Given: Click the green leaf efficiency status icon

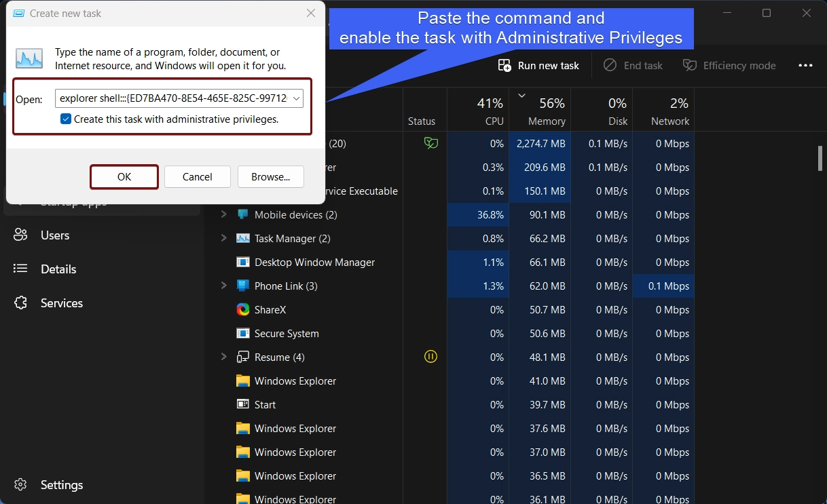Looking at the screenshot, I should coord(430,143).
